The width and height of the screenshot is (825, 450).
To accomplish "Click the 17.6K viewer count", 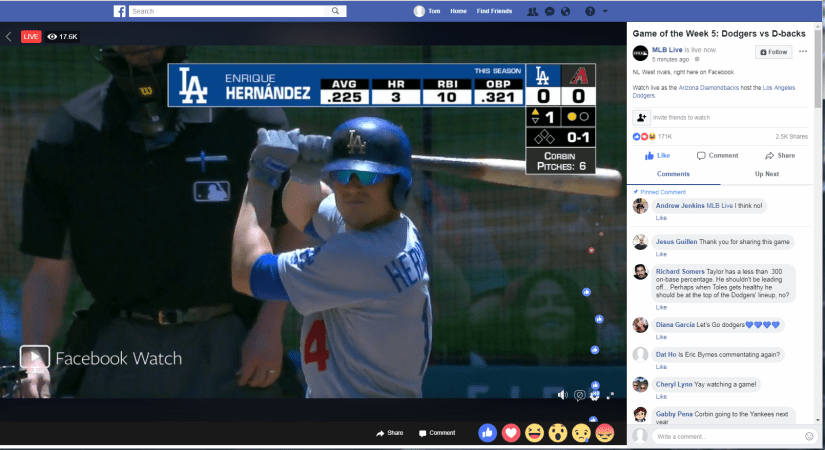I will [63, 36].
